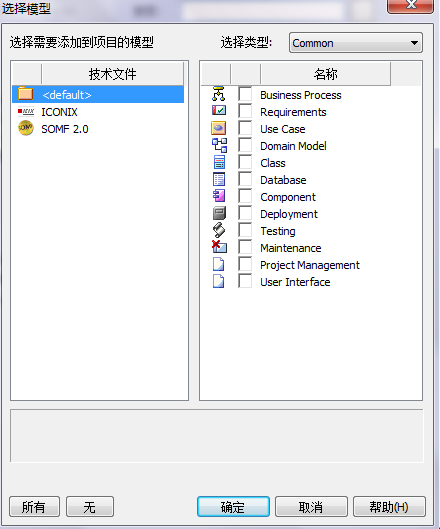Screen dimensions: 440x529
Task: Click the SOMF 2.0 coin icon
Action: click(x=26, y=128)
